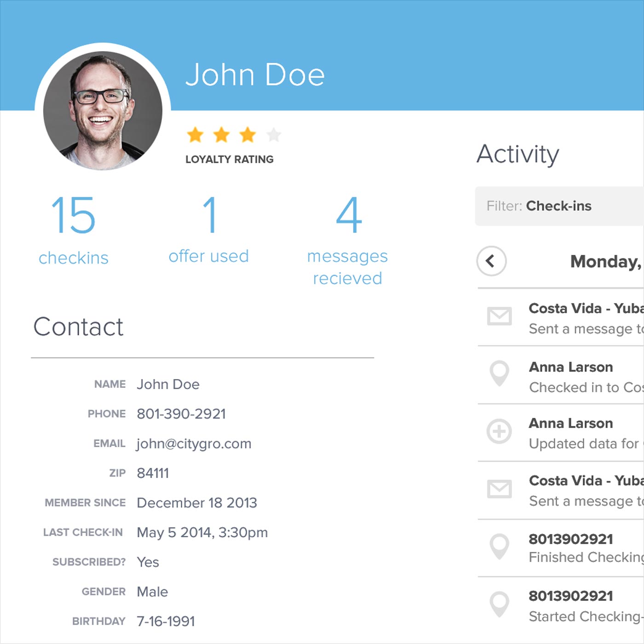The image size is (644, 644).
Task: Click the SUBSCRIBED? label
Action: 89,562
